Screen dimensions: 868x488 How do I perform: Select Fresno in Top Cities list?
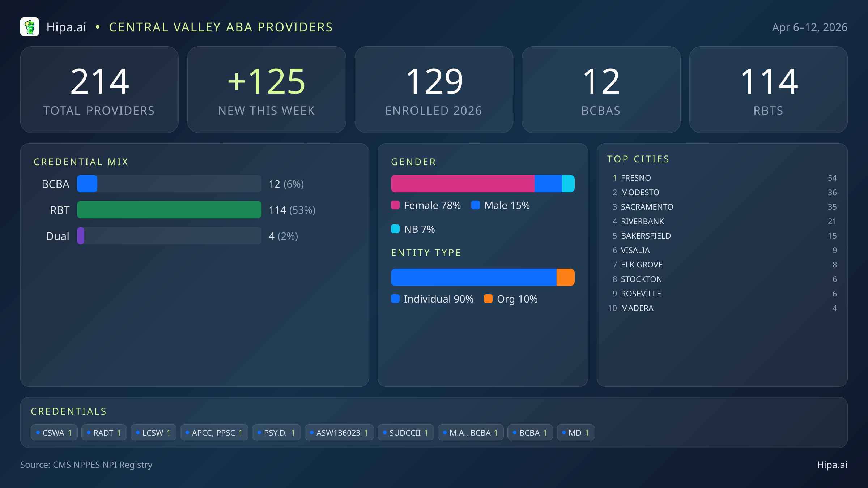[635, 178]
